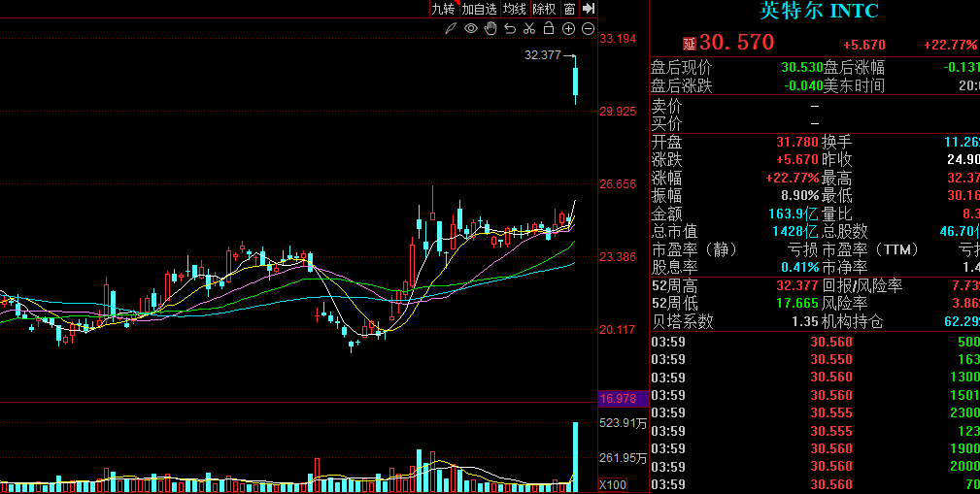Click the 股息率 value 0.41%
The width and height of the screenshot is (980, 494).
tap(799, 267)
